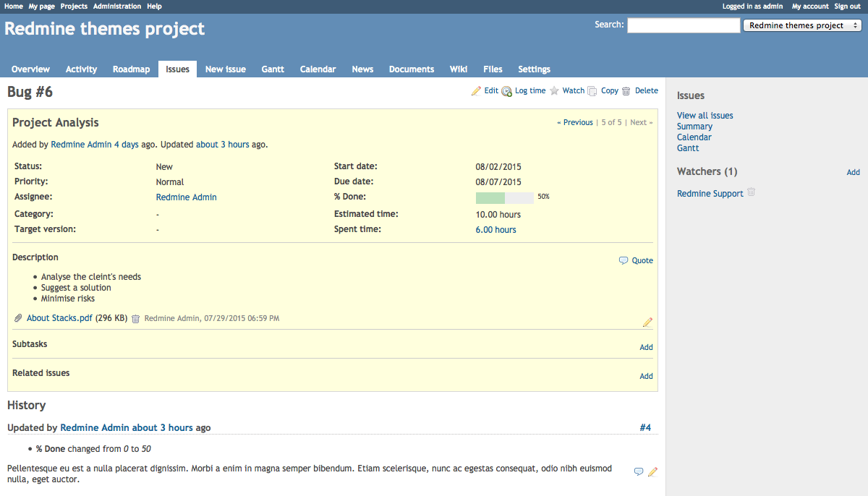Open the Redmine Support watcher profile
868x496 pixels.
pyautogui.click(x=710, y=194)
